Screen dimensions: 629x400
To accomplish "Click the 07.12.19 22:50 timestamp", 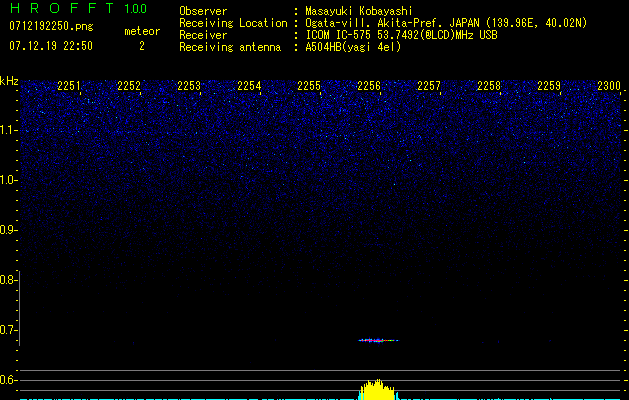I will 50,46.
